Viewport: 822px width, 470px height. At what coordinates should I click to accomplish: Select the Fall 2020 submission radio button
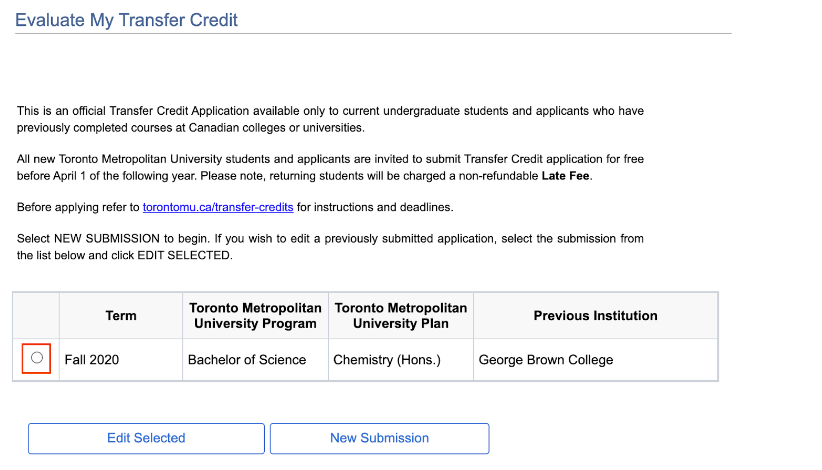[37, 358]
